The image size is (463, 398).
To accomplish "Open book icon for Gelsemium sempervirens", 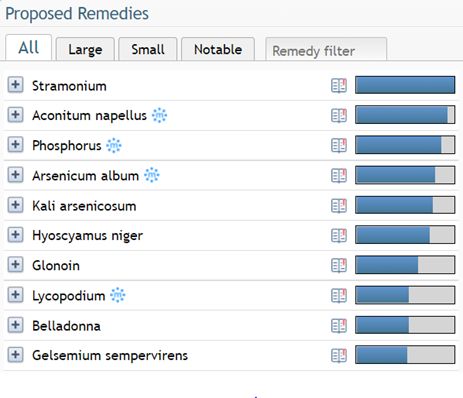I will (339, 355).
